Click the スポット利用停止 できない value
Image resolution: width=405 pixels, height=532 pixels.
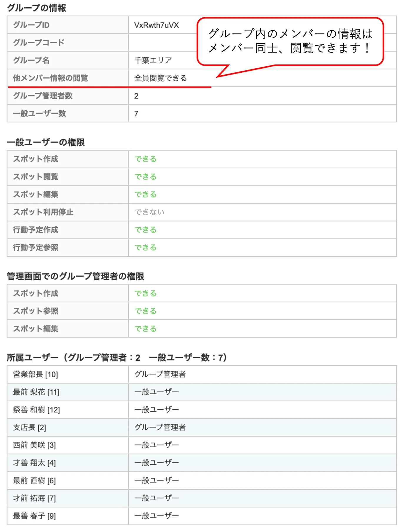coord(149,212)
